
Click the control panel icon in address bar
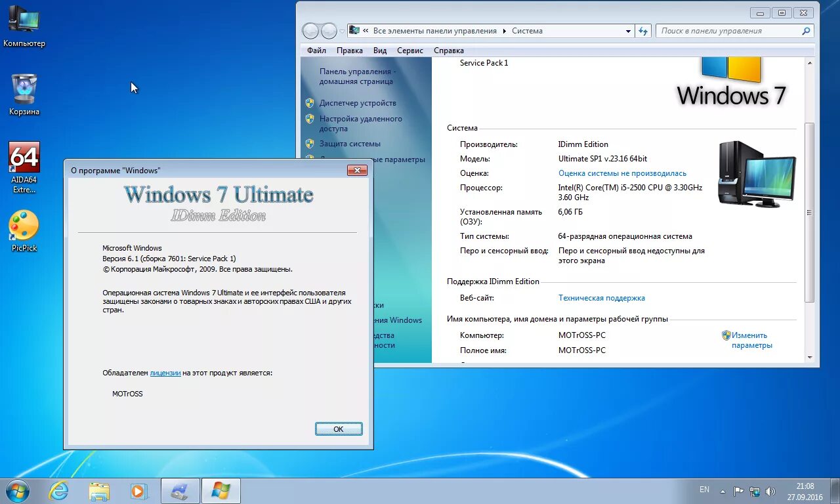coord(354,31)
